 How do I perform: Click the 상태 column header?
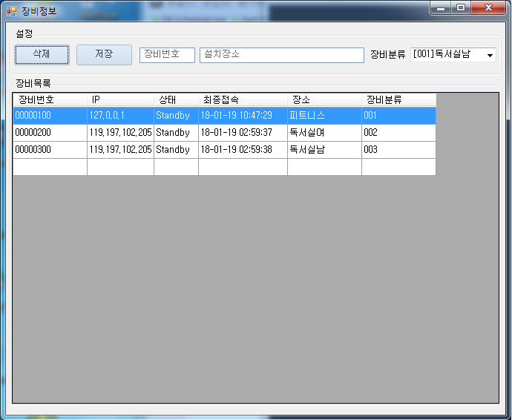click(x=176, y=99)
